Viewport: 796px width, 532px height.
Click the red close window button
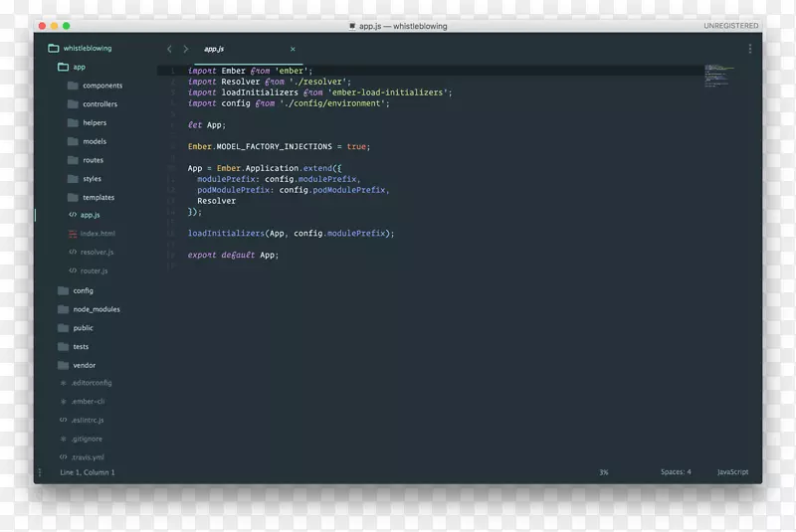click(x=42, y=26)
